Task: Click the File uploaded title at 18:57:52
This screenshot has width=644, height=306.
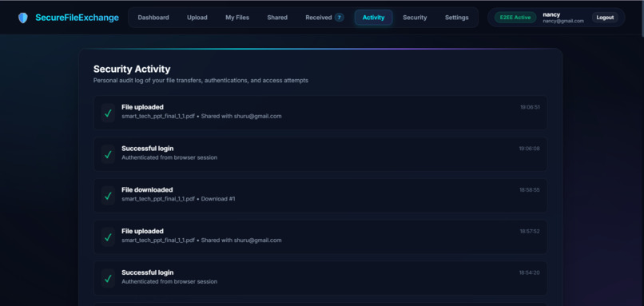Action: [142, 231]
